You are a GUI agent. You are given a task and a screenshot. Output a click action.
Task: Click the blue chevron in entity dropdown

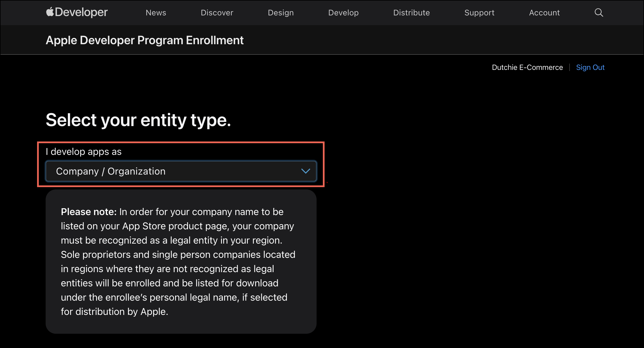[305, 171]
